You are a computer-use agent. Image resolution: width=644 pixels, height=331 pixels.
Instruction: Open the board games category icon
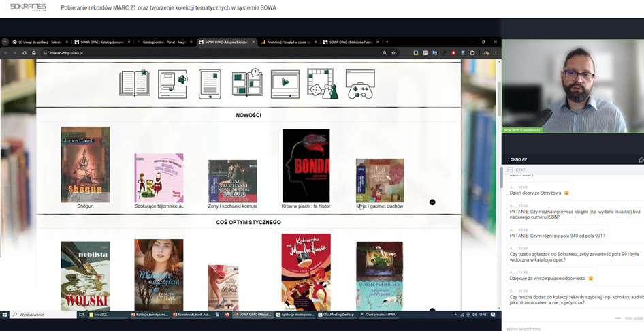(x=323, y=84)
